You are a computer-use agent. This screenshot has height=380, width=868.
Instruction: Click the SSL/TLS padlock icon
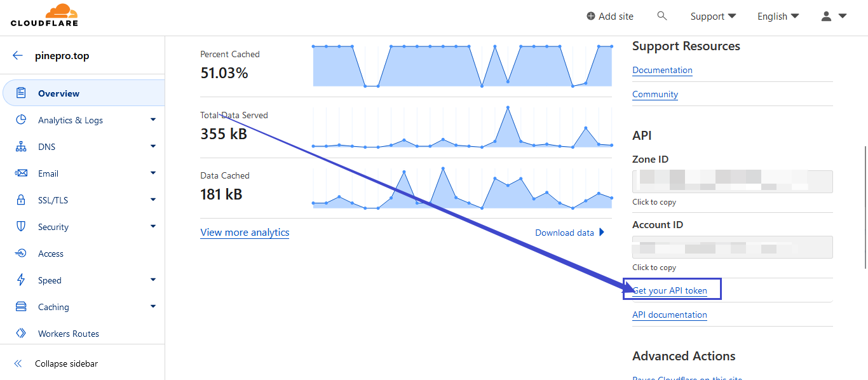click(x=21, y=200)
